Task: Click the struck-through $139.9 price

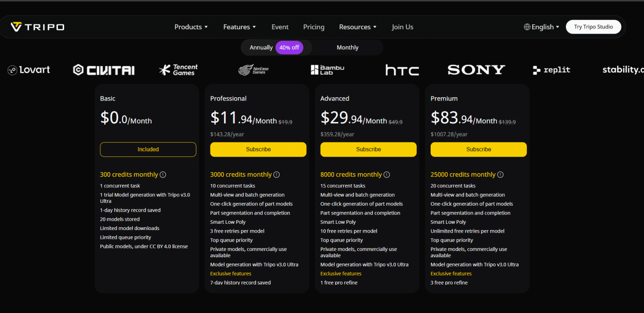Action: tap(507, 122)
